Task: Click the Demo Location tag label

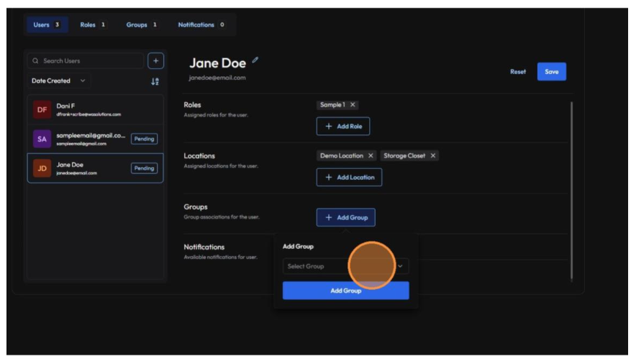Action: click(341, 155)
